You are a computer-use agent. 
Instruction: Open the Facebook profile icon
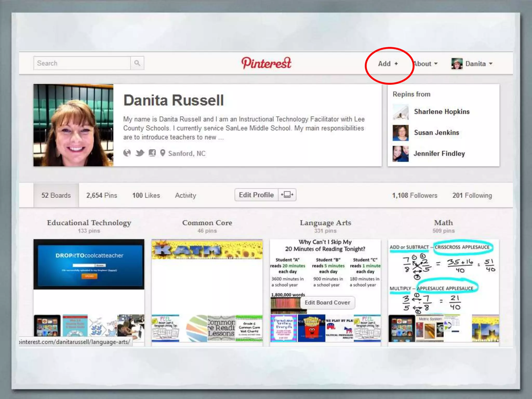152,153
